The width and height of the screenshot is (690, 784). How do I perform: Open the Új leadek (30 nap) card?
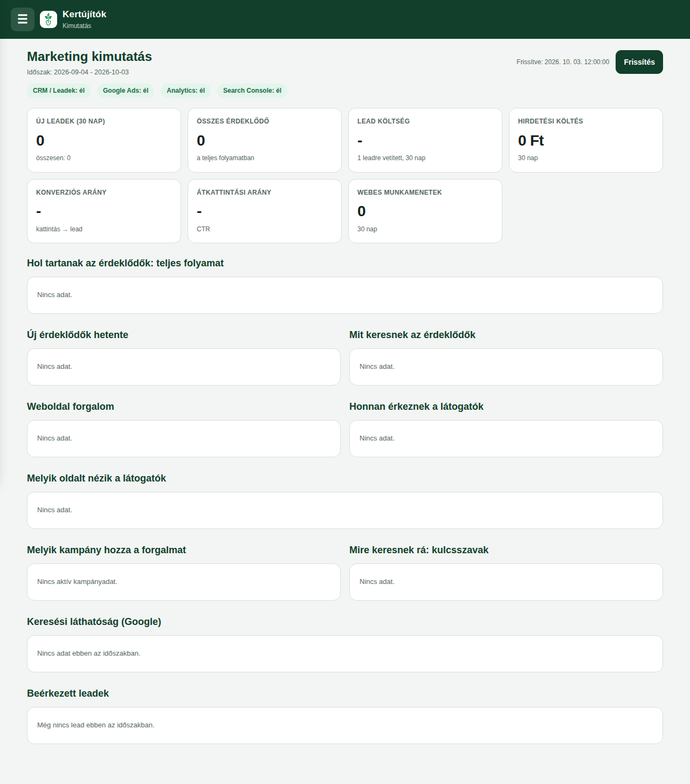tap(104, 140)
